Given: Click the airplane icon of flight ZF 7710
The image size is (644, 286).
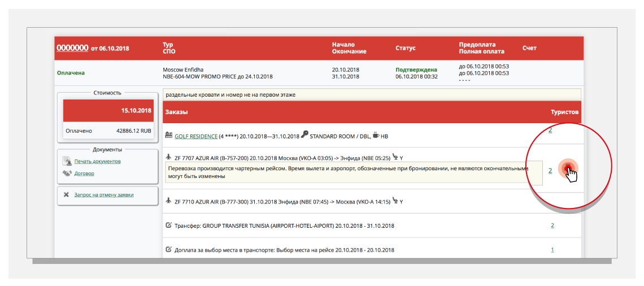Looking at the screenshot, I should 168,201.
